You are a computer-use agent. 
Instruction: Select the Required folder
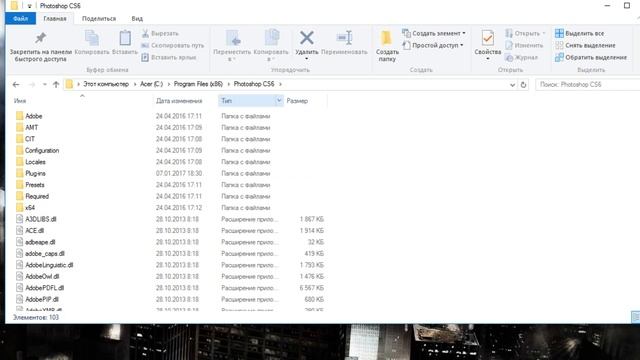pos(37,196)
